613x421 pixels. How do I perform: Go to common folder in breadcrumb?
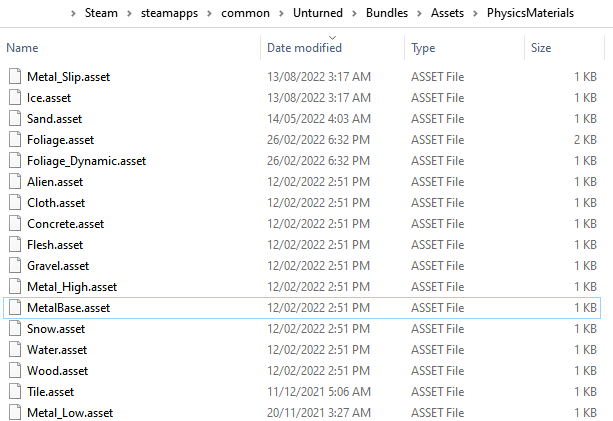[x=246, y=13]
